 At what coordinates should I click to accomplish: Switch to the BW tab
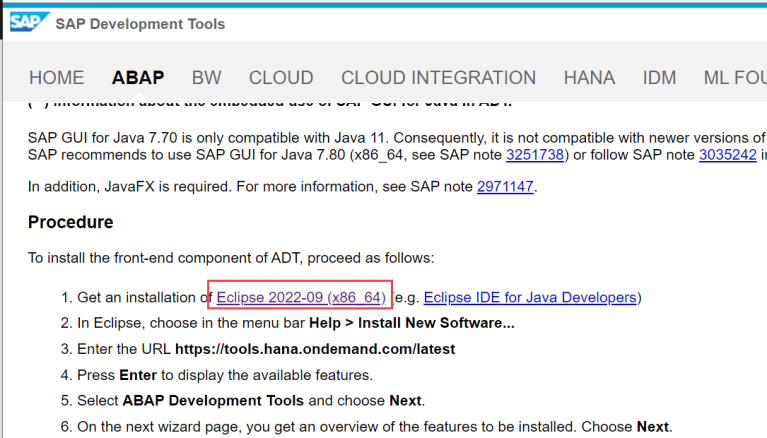click(206, 78)
